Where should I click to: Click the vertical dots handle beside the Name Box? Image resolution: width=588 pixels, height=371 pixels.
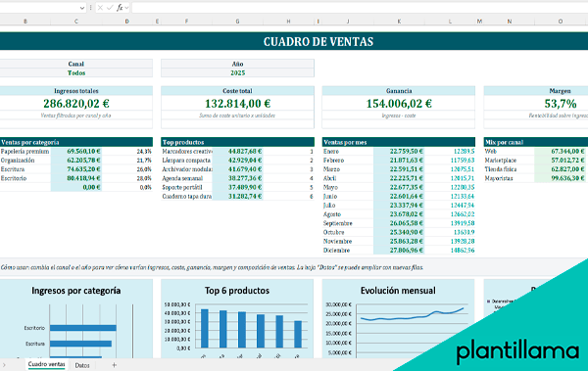pos(90,8)
